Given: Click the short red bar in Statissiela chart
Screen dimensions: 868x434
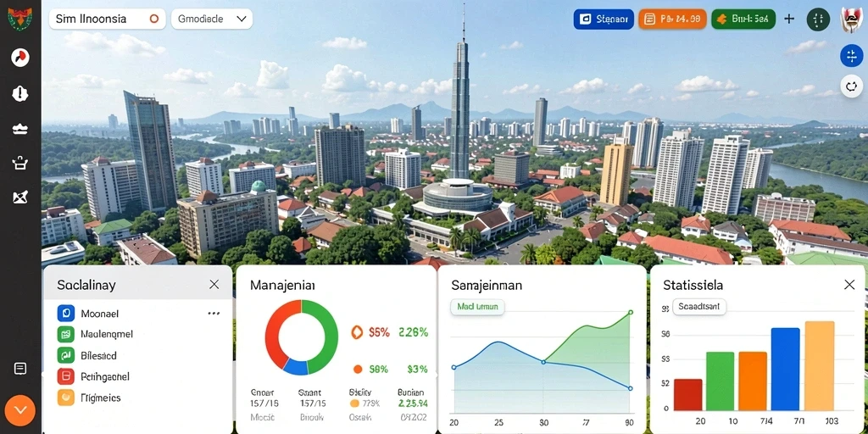Looking at the screenshot, I should click(x=687, y=395).
